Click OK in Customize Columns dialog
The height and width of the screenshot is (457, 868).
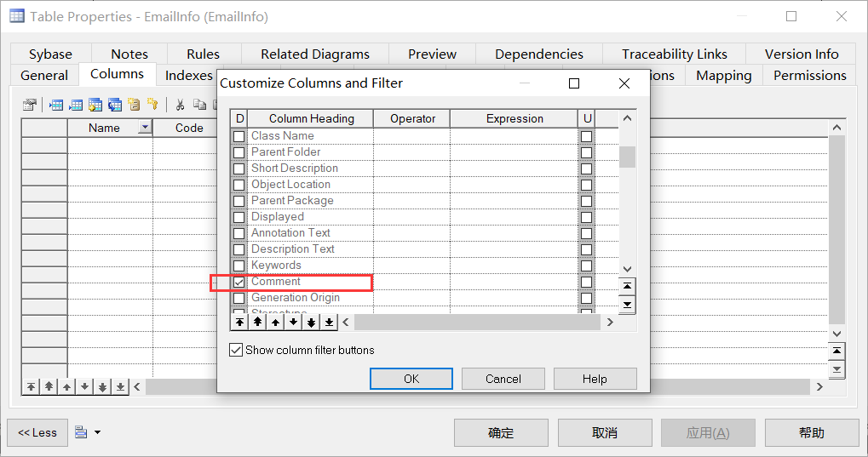(411, 379)
